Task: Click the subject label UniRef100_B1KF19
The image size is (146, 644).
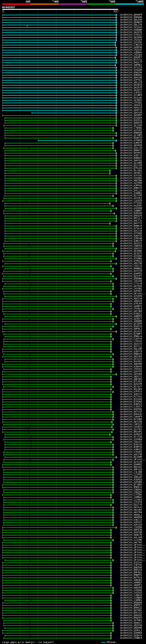Action: coord(131,326)
